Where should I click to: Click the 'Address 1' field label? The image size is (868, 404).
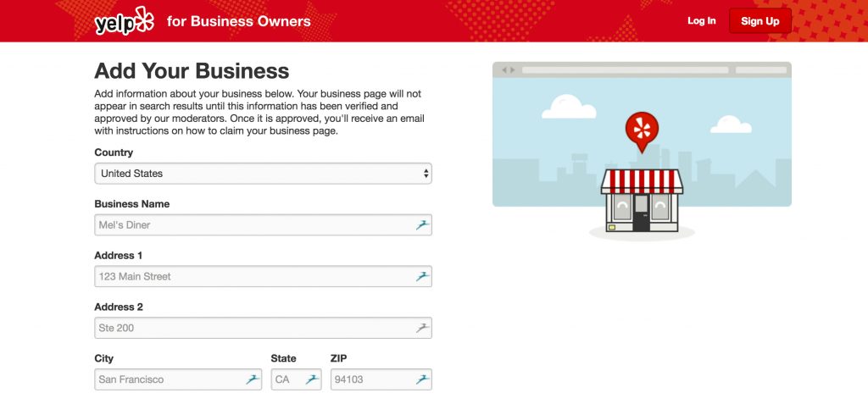pos(118,255)
